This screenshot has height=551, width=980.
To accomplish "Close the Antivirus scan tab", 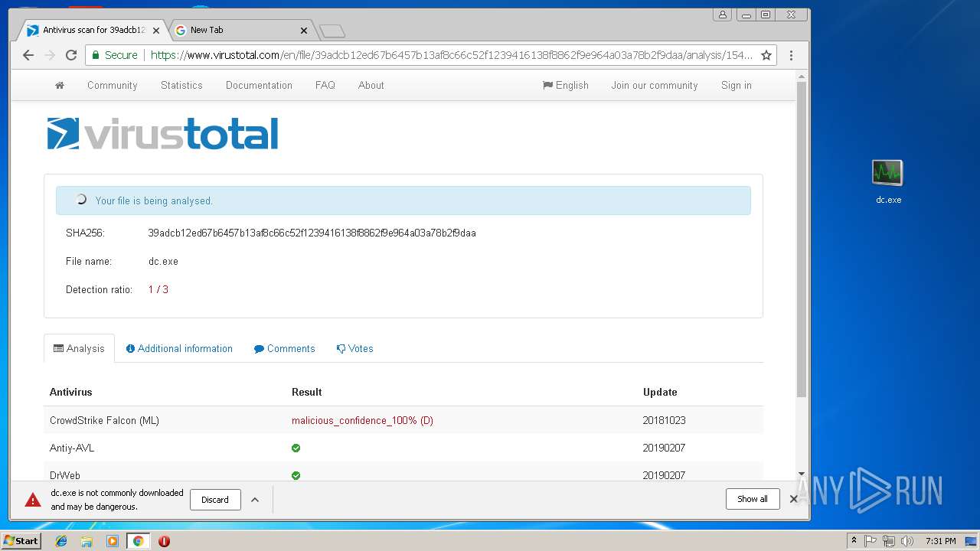I will [x=156, y=31].
